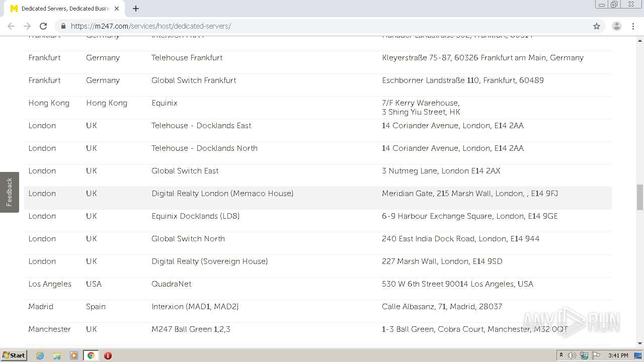The width and height of the screenshot is (644, 362).
Task: Select Telehouse - Docklands North cell
Action: [204, 148]
